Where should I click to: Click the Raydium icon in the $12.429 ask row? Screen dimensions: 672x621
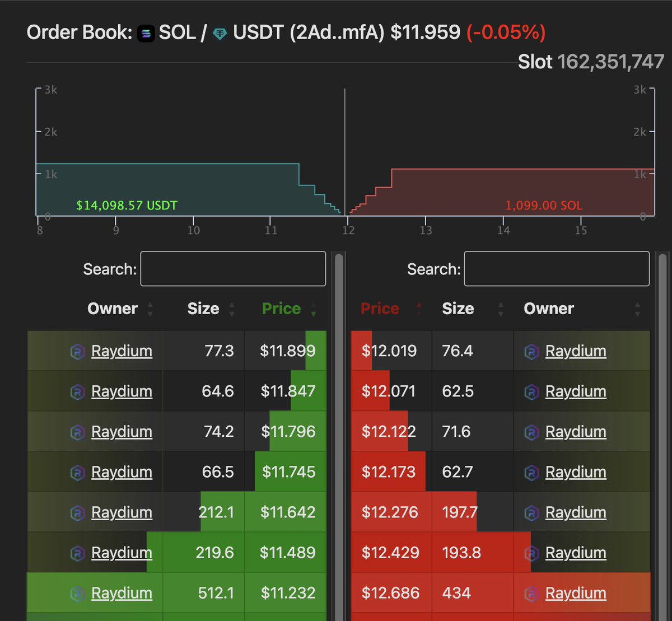click(x=531, y=553)
